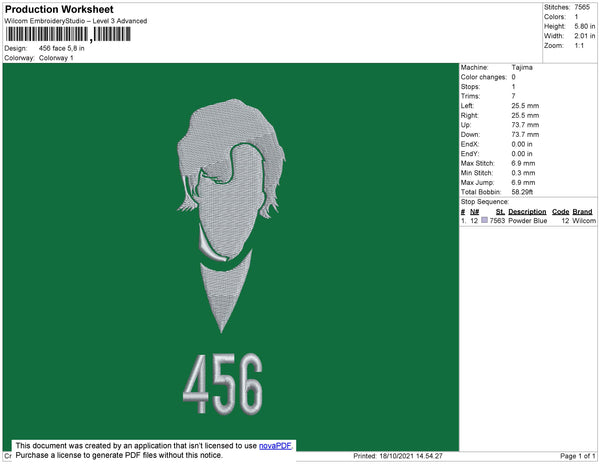Image resolution: width=600 pixels, height=464 pixels.
Task: Select the Powder Blue color swatch
Action: [x=484, y=220]
